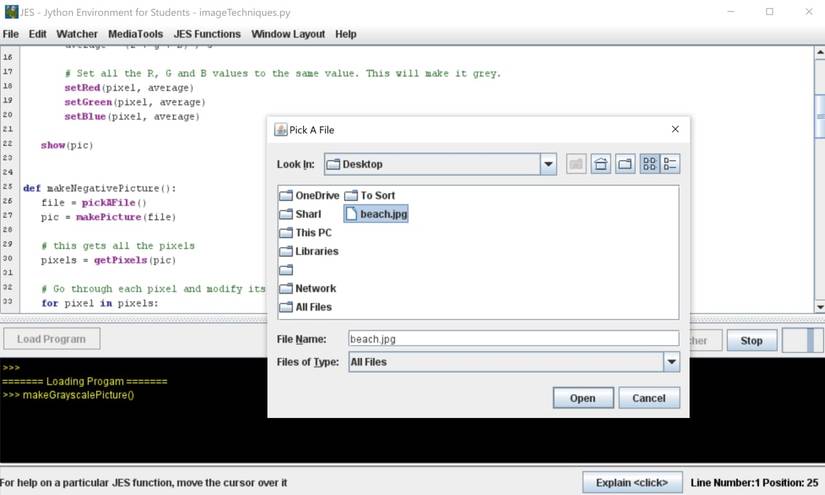Screen dimensions: 825x495
Task: Switch to List view icon in dialog
Action: pos(650,164)
